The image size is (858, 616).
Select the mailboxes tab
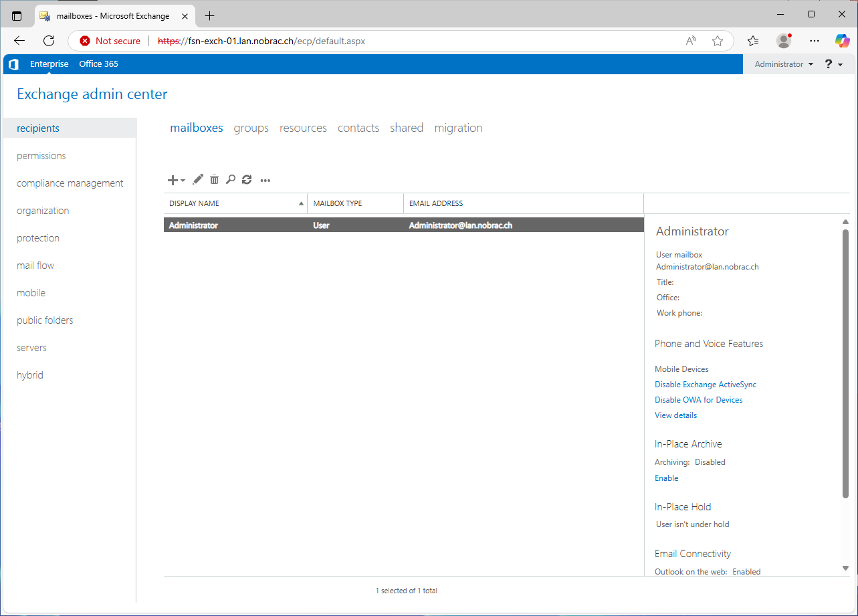coord(197,128)
